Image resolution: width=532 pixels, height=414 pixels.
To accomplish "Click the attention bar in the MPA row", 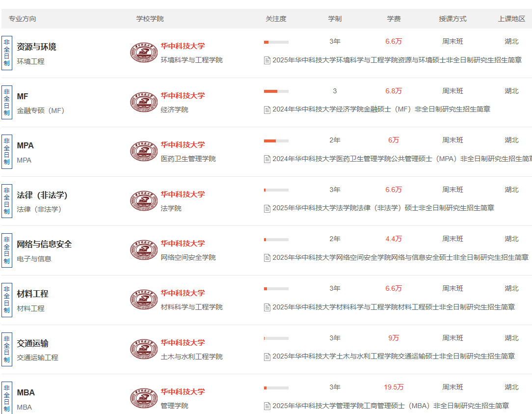I will 276,141.
